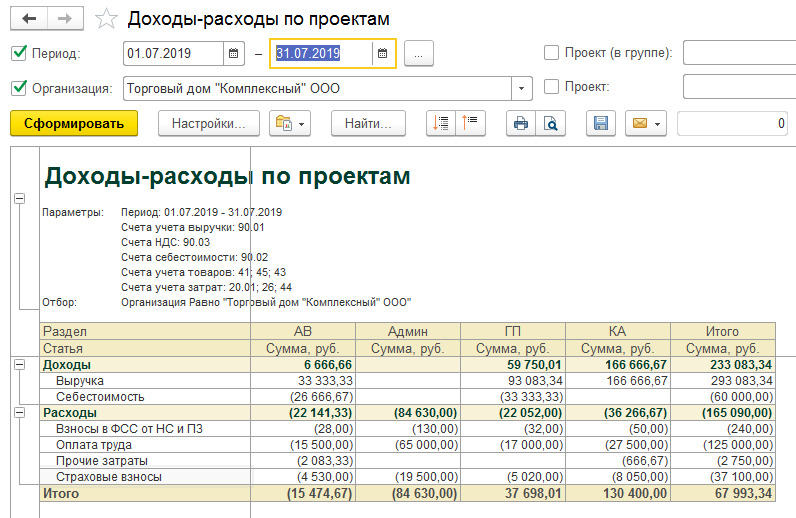The width and height of the screenshot is (796, 518).
Task: Click the КА column header
Action: click(618, 331)
